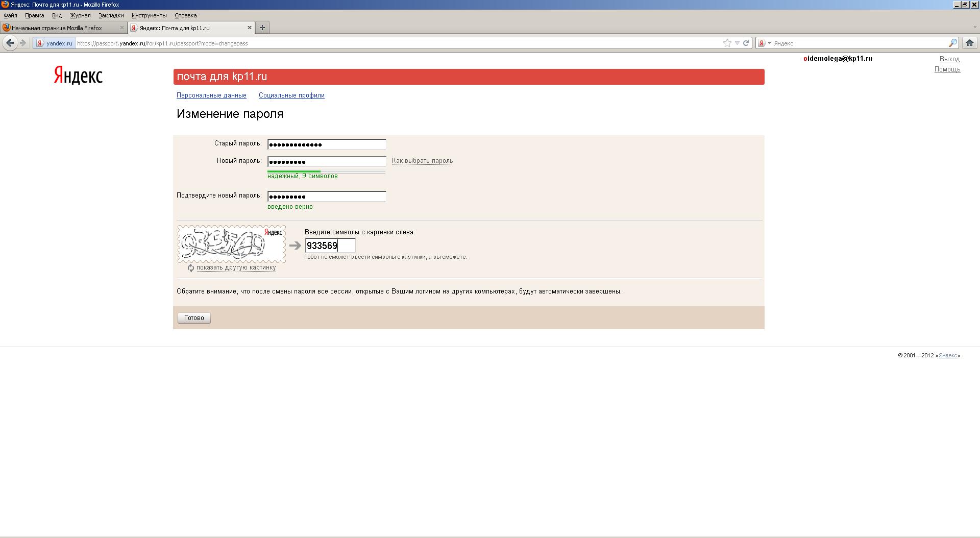The height and width of the screenshot is (538, 980).
Task: Open the Firefox home page icon
Action: point(970,43)
